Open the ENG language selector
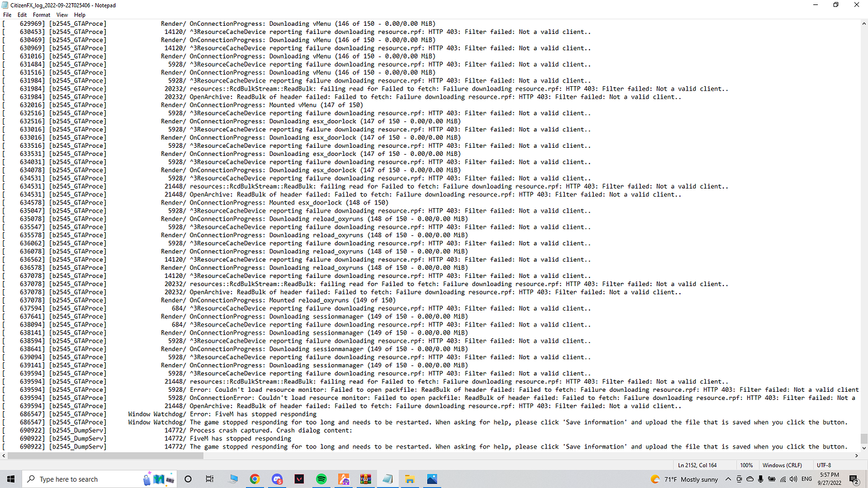Viewport: 868px width, 488px height. [x=806, y=479]
